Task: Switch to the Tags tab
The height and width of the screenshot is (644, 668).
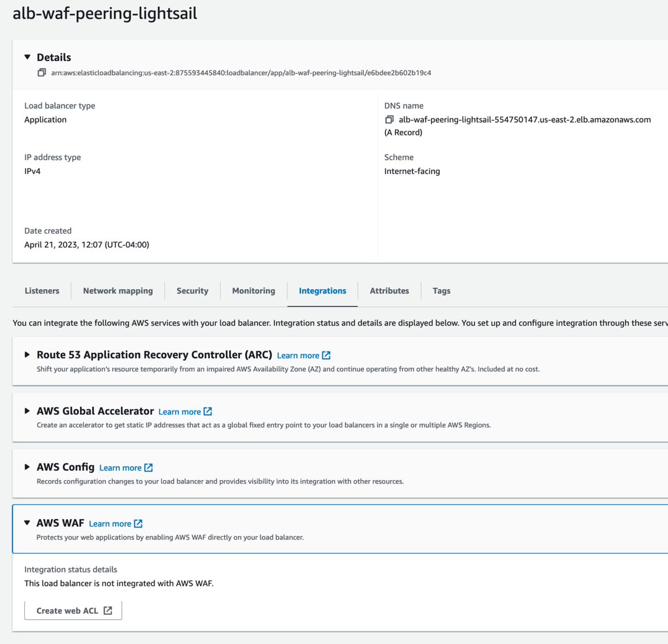Action: 441,291
